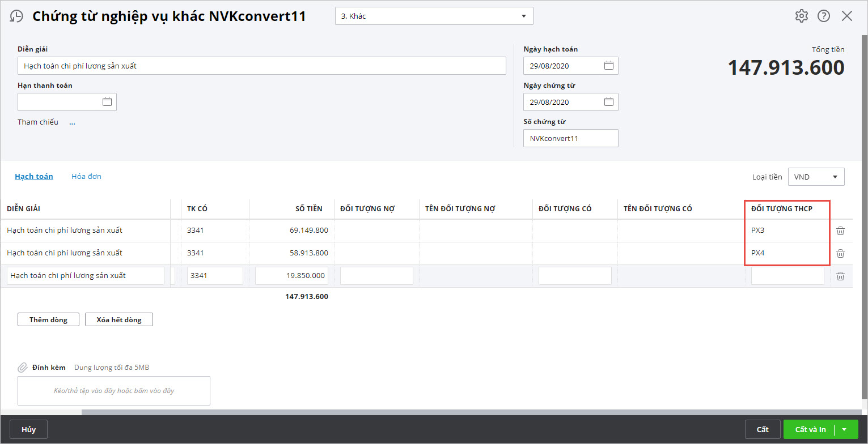Open the settings gear icon

click(x=801, y=16)
